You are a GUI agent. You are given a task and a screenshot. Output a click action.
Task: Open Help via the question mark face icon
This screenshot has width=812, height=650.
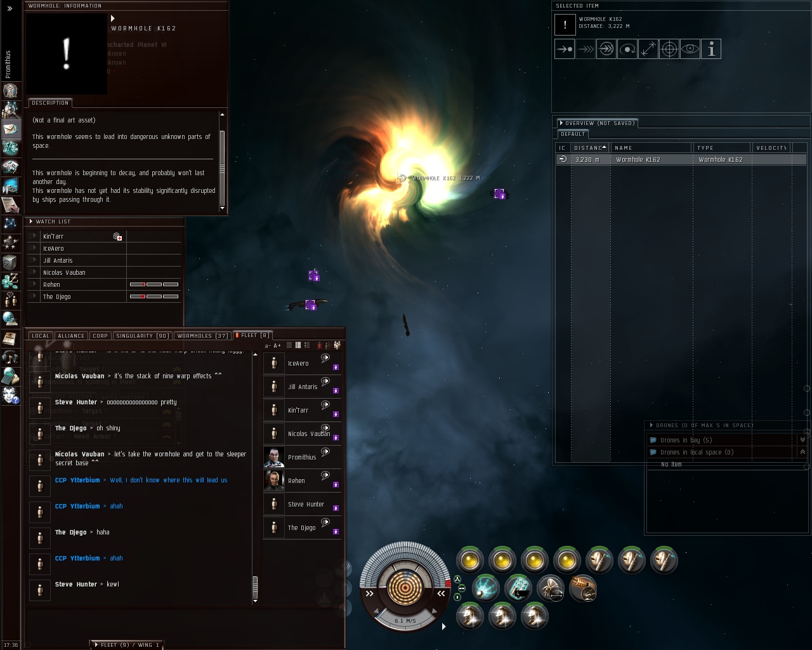point(10,395)
